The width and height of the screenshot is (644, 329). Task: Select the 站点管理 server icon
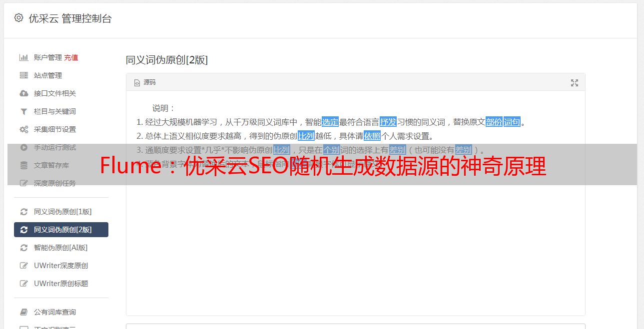[23, 75]
